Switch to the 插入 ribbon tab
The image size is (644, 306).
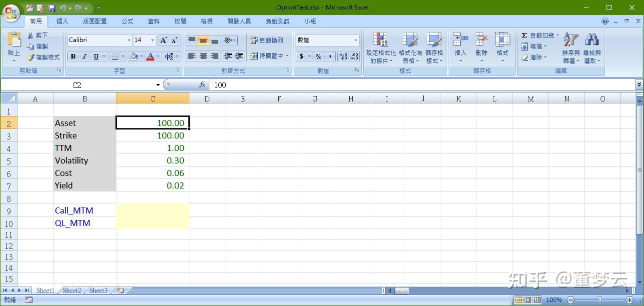click(x=63, y=21)
